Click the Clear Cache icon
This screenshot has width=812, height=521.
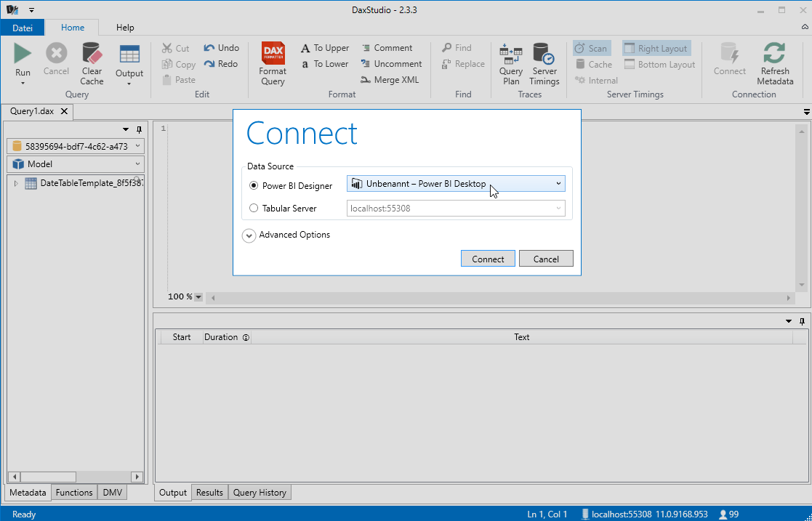(x=92, y=53)
